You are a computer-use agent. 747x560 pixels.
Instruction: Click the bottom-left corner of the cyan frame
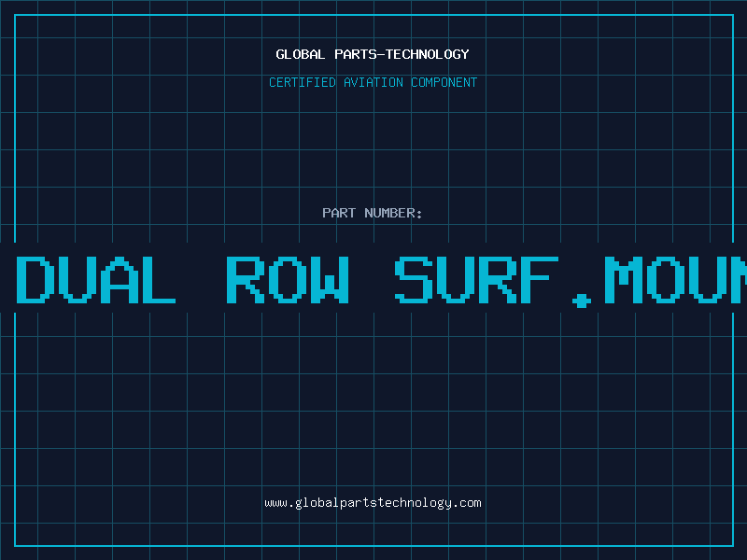(x=15, y=545)
